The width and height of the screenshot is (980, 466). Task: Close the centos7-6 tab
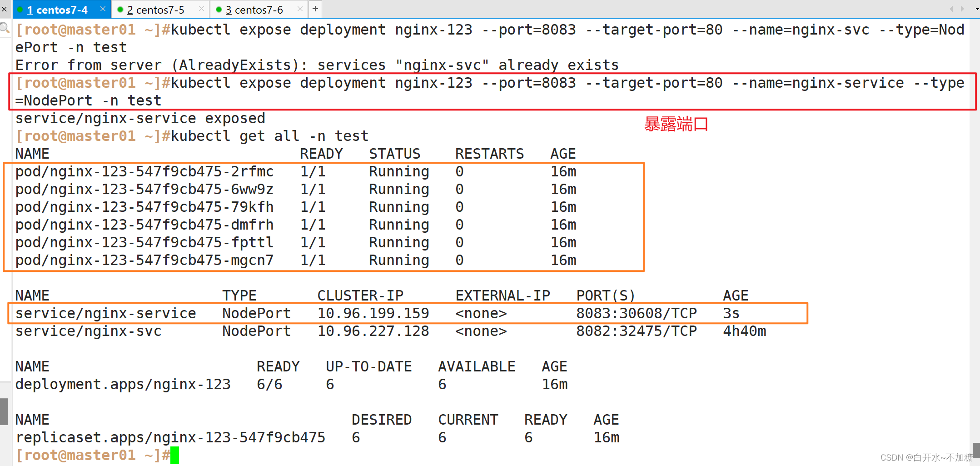(x=300, y=9)
